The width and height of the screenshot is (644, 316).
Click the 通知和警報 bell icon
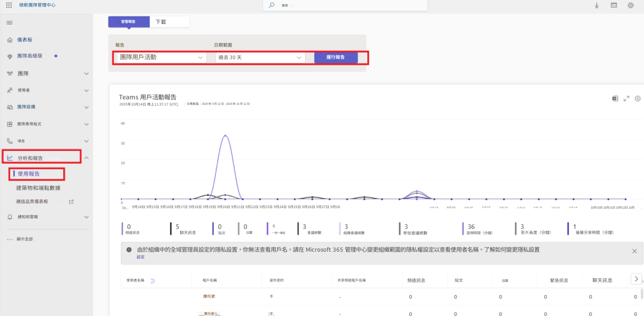pyautogui.click(x=10, y=217)
